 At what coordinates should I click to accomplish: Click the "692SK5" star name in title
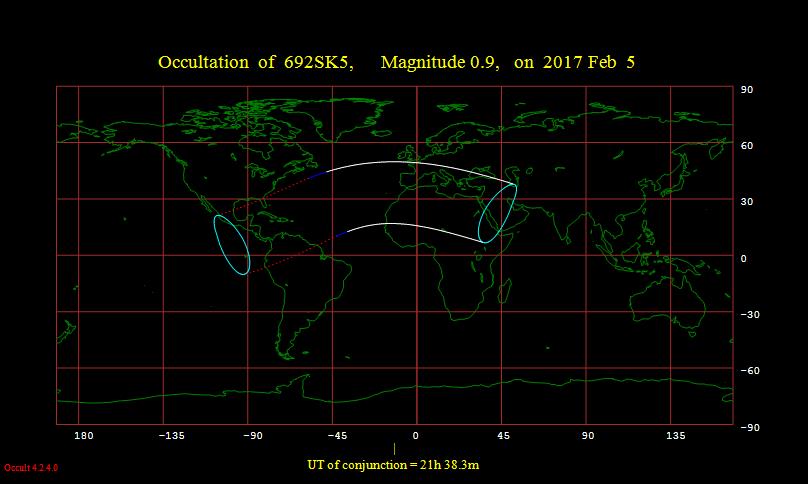318,62
